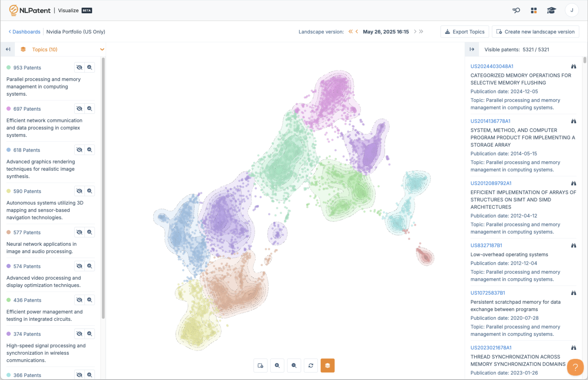
Task: Hide the 577 Patents neural network topic
Action: point(79,232)
